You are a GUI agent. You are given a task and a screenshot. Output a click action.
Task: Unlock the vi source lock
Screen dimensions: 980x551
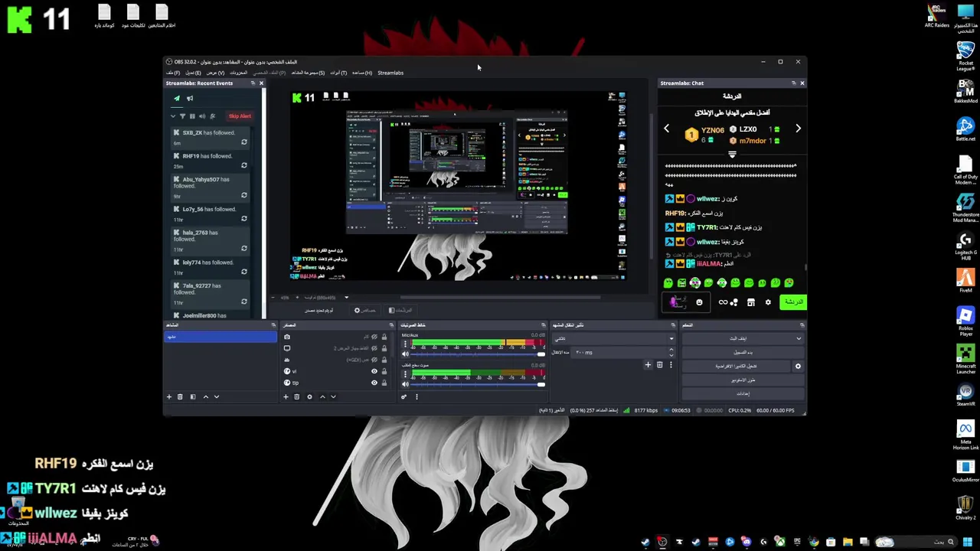(384, 371)
